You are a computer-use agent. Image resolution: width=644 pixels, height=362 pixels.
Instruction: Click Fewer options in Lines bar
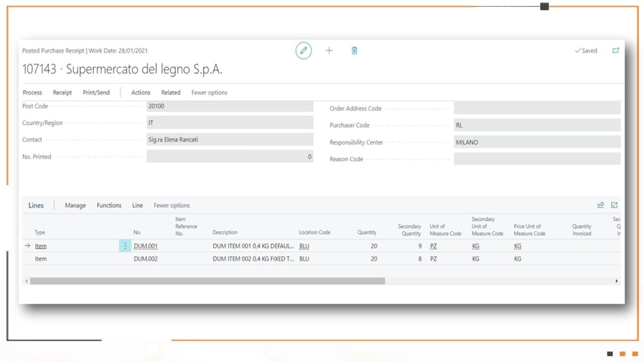tap(172, 205)
